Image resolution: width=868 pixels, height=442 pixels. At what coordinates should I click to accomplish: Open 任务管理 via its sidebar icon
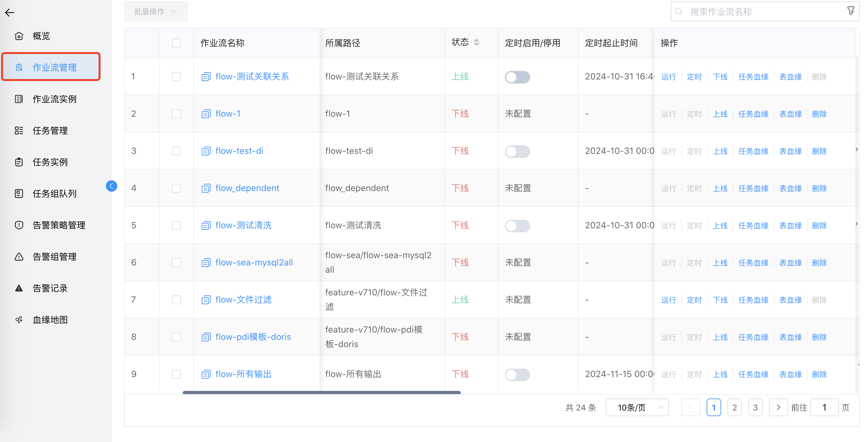point(19,131)
